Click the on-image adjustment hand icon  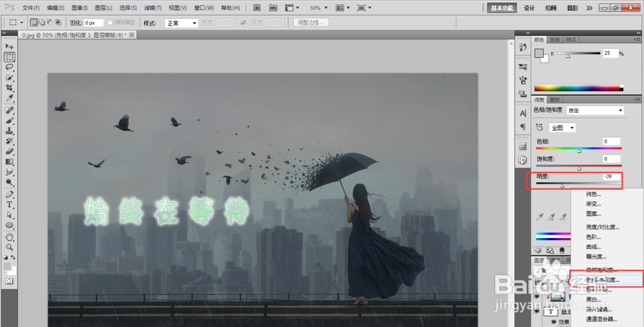(540, 127)
